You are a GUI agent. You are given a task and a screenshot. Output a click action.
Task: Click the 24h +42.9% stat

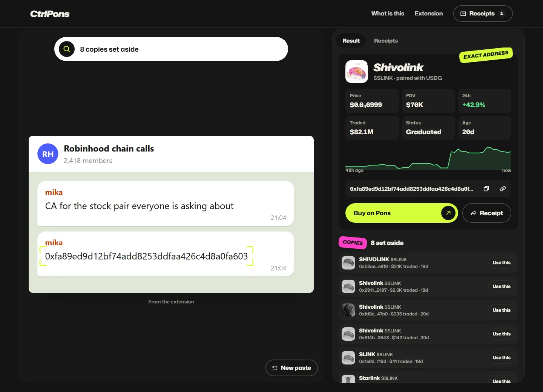485,101
